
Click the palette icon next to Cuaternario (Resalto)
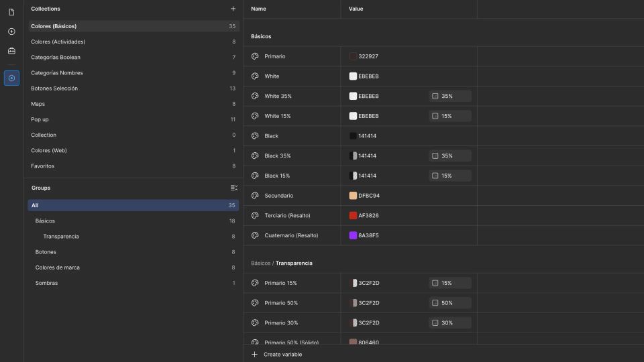pyautogui.click(x=255, y=235)
